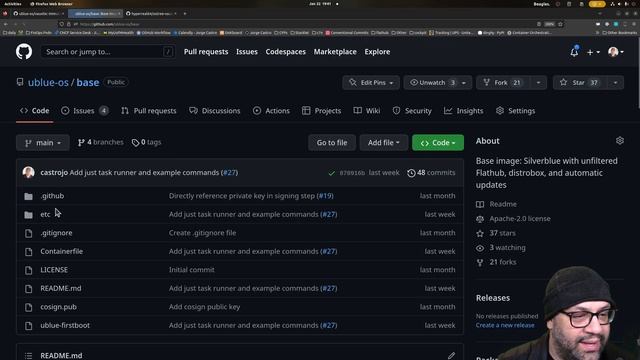Open the ublue-os organization link
This screenshot has height=360, width=640.
48,82
